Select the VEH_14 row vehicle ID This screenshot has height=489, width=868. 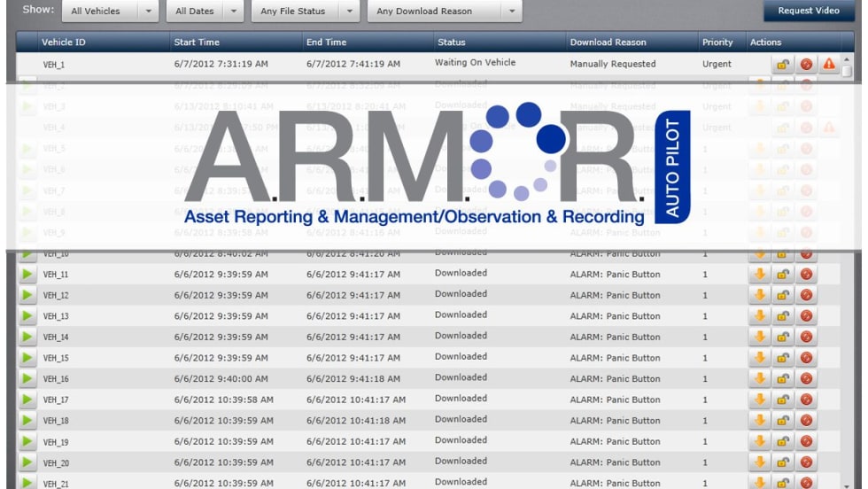tap(56, 338)
